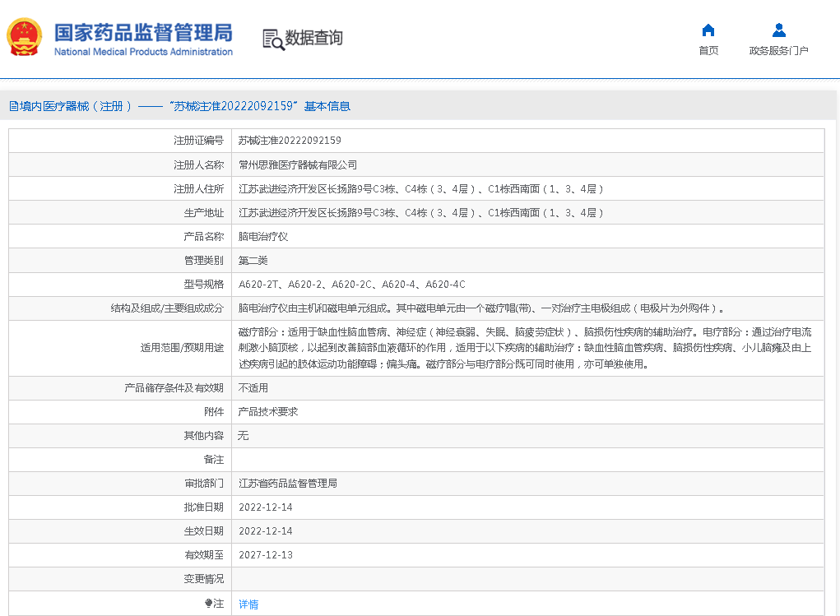The width and height of the screenshot is (840, 616).
Task: Click the national emblem logo
Action: [x=26, y=38]
